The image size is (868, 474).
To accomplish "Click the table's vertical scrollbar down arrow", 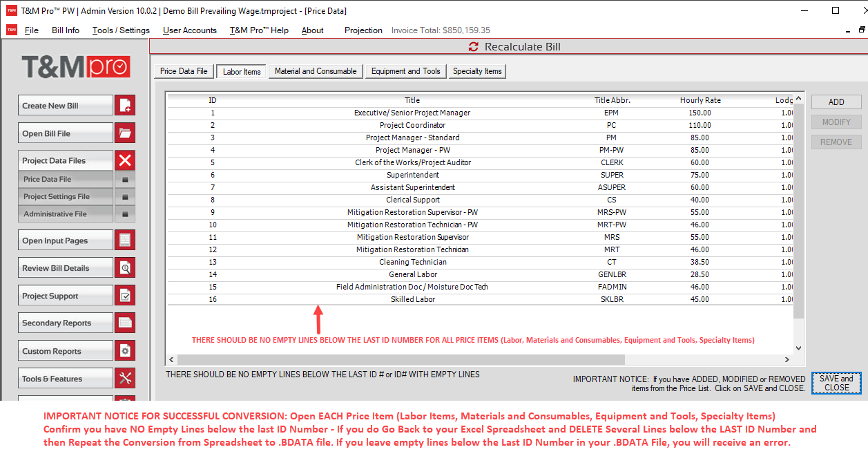I will click(x=799, y=348).
